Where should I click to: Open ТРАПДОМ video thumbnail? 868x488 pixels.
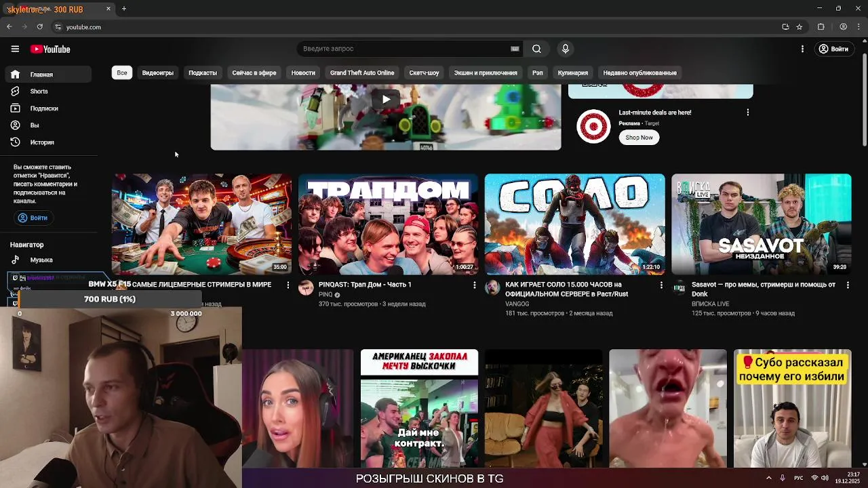coord(388,224)
